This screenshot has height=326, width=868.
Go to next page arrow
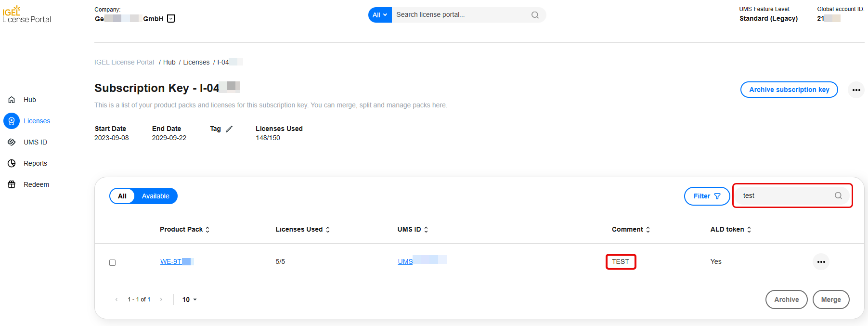click(161, 300)
